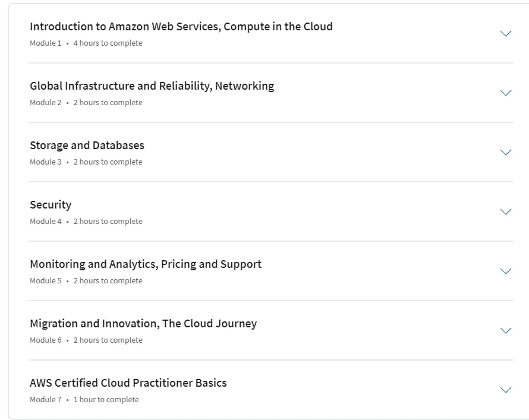Expand AWS Certified Cloud Practitioner Basics chevron
This screenshot has height=420, width=529.
click(x=505, y=390)
